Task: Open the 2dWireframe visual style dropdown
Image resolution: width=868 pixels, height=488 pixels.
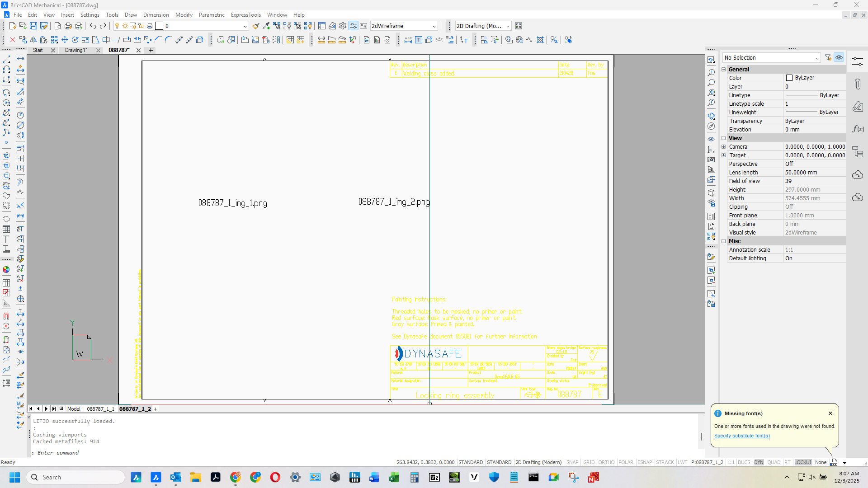Action: tap(404, 26)
